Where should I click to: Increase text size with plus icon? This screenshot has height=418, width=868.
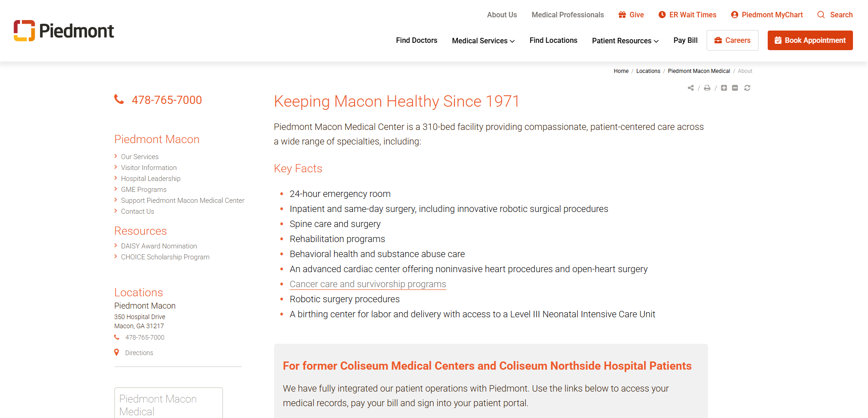point(724,88)
